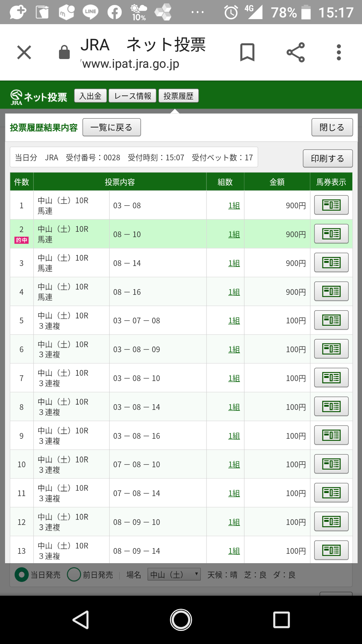Show betting ticket for row 1

tap(331, 205)
